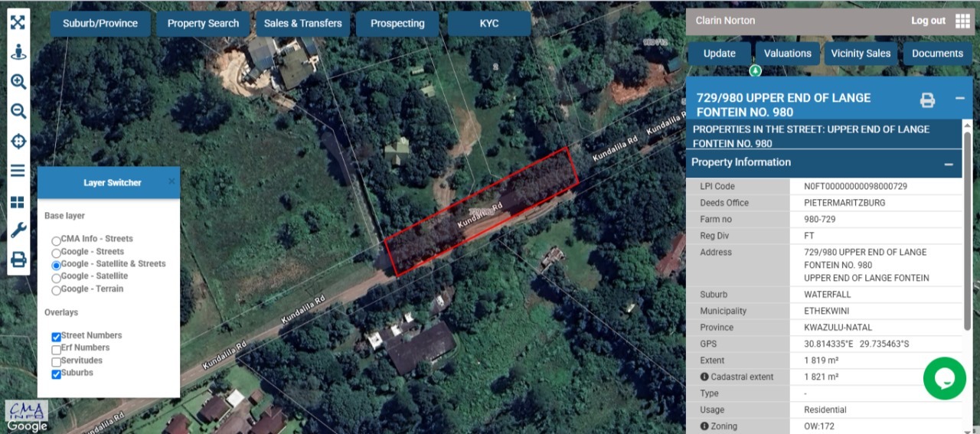Click the zoom in magnifier icon
This screenshot has width=980, height=434.
[18, 82]
